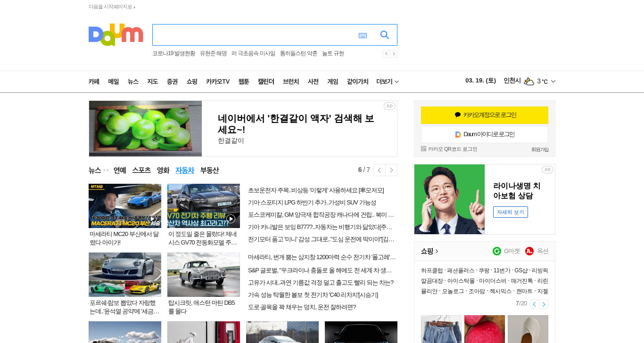Click 쿠팡 shopping mall link
Image resolution: width=644 pixels, height=343 pixels.
(484, 270)
